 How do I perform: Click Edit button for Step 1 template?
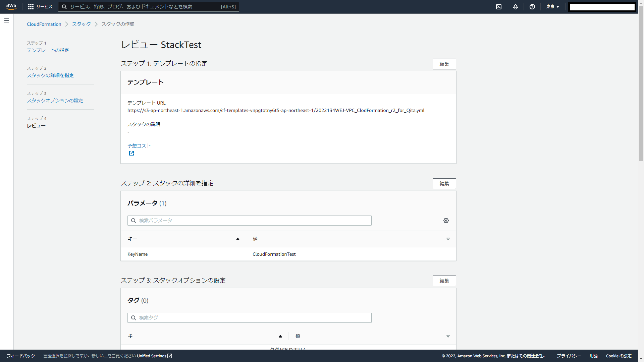(444, 64)
